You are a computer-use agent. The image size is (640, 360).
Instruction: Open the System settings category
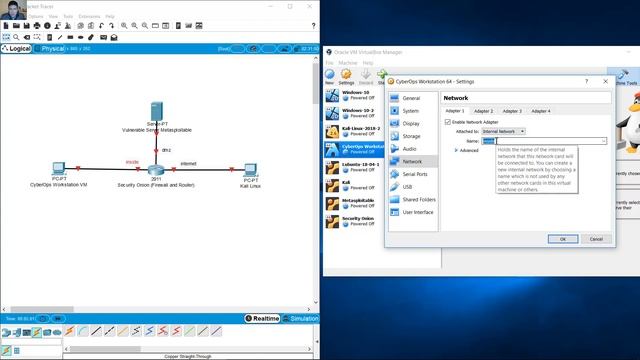[x=413, y=111]
